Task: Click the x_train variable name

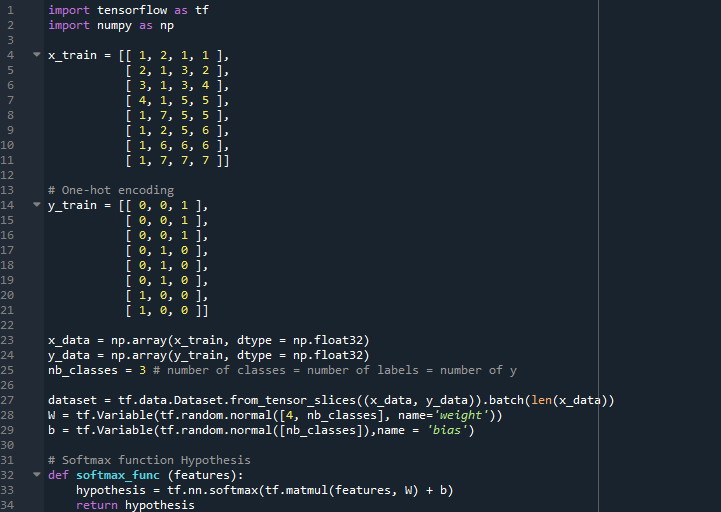Action: pyautogui.click(x=73, y=55)
